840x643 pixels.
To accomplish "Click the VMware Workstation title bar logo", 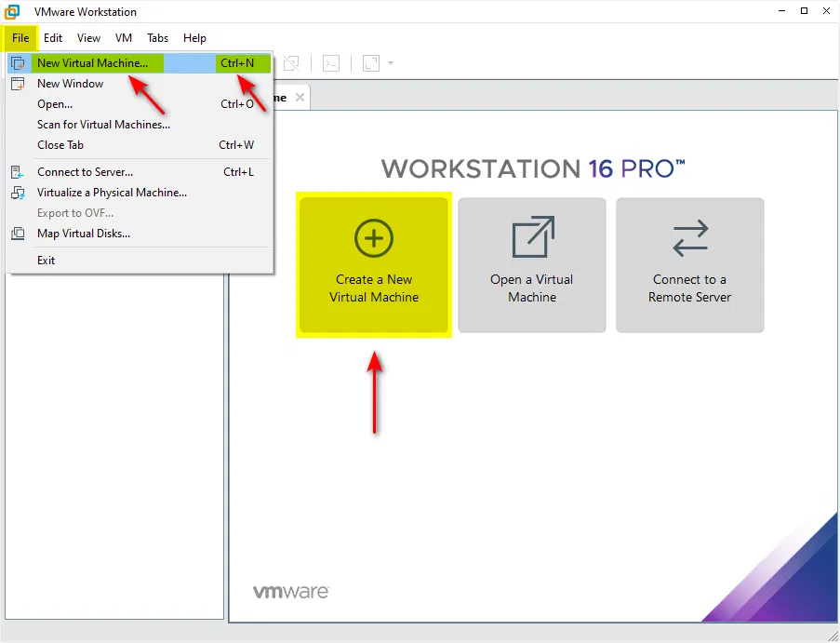I will click(x=12, y=11).
